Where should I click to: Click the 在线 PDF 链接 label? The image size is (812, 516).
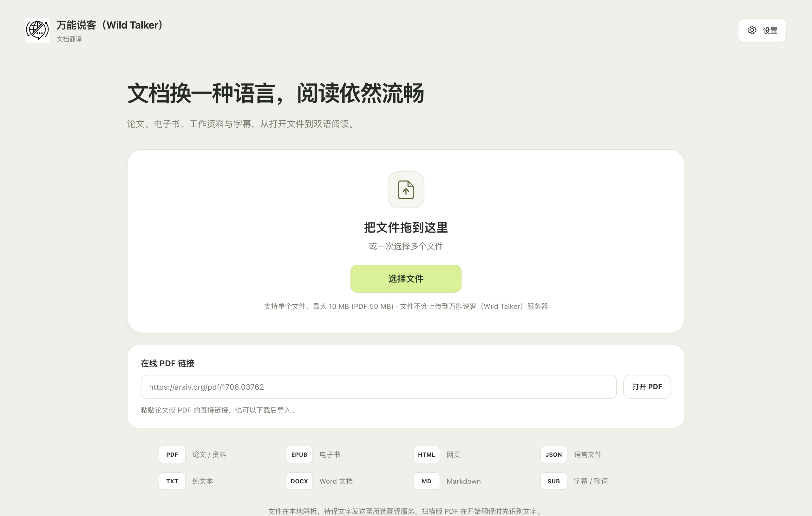tap(167, 363)
